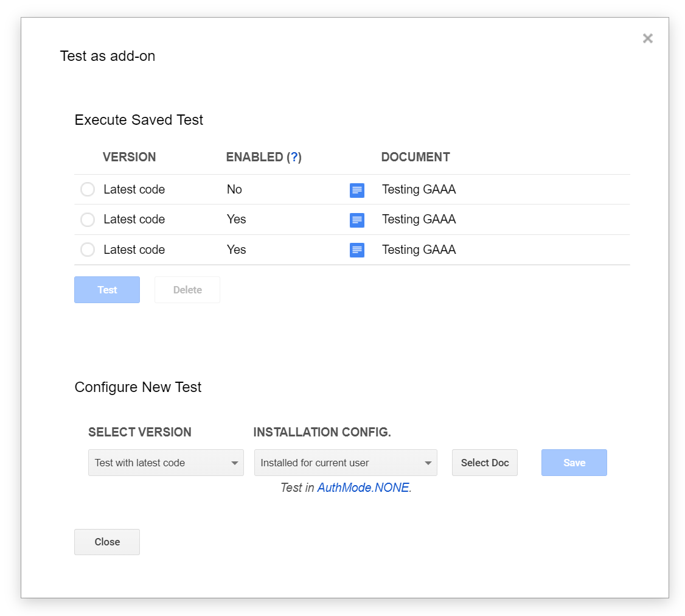Click the 'Configure New Test' heading
Image resolution: width=685 pixels, height=616 pixels.
138,387
